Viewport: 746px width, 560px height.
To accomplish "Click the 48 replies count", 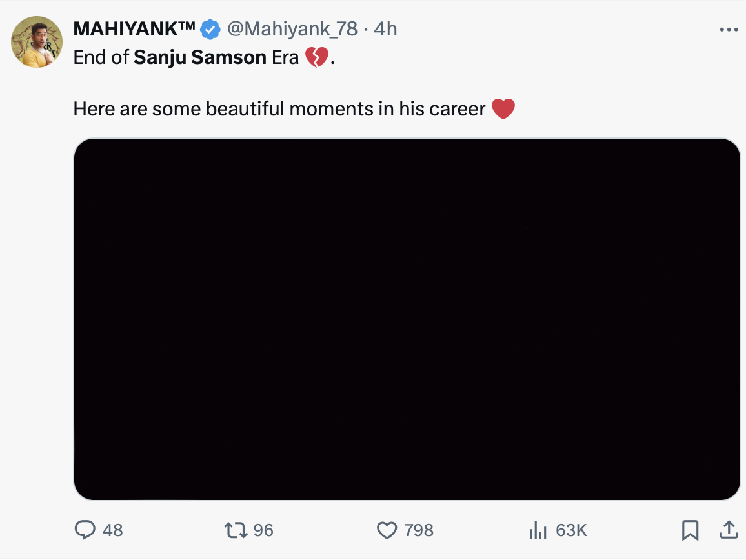I will pyautogui.click(x=112, y=530).
